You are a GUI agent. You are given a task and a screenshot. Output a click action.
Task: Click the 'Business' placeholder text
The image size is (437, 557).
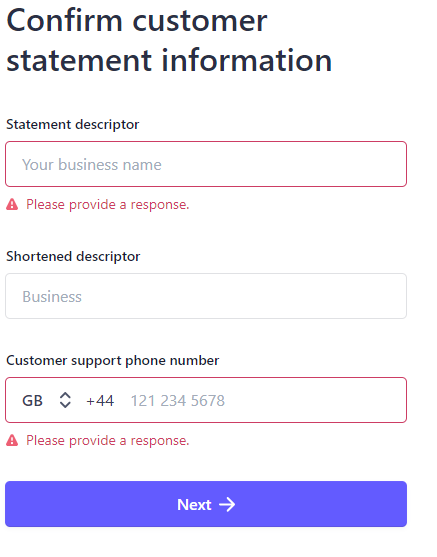[52, 297]
